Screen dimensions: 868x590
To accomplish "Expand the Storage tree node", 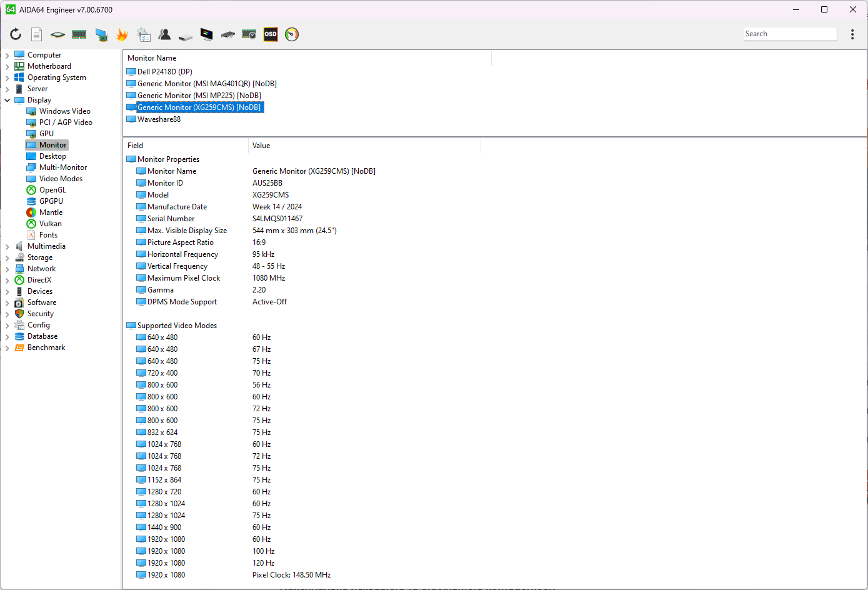I will 7,258.
